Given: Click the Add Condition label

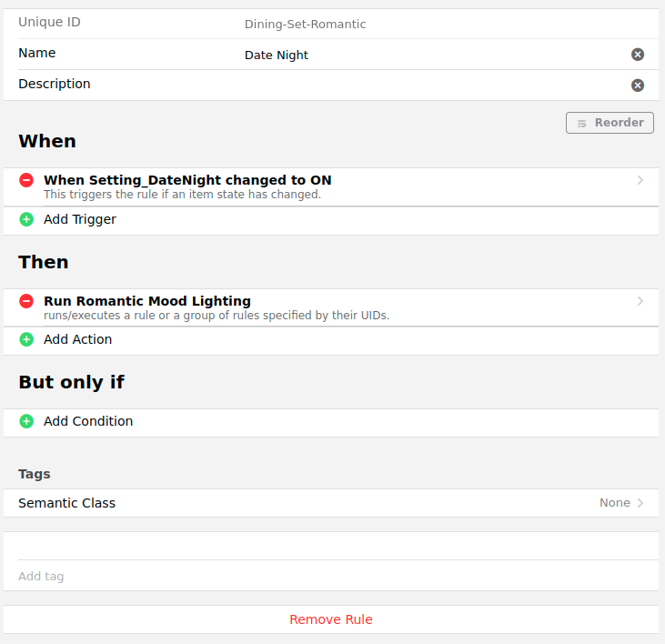Looking at the screenshot, I should pos(88,421).
